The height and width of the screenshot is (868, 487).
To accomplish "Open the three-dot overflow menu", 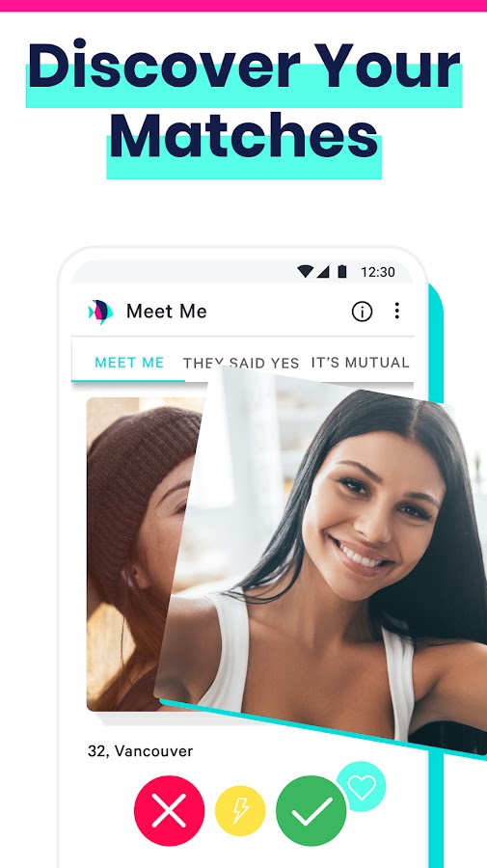I will (396, 311).
